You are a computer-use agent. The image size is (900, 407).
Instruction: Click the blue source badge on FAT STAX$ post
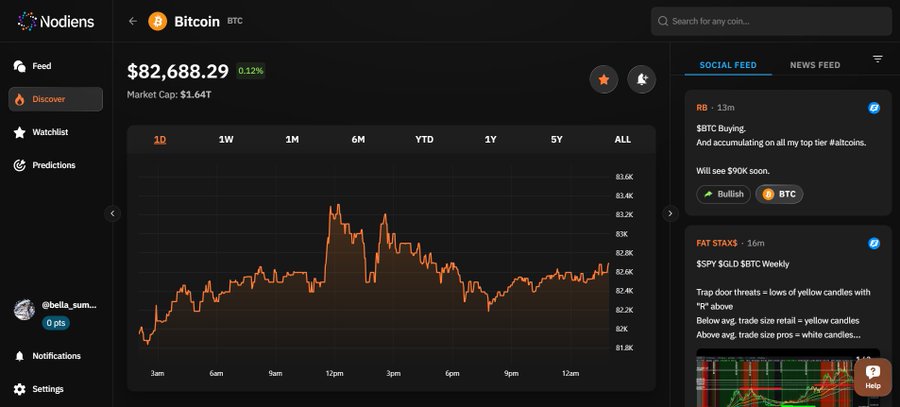tap(874, 243)
